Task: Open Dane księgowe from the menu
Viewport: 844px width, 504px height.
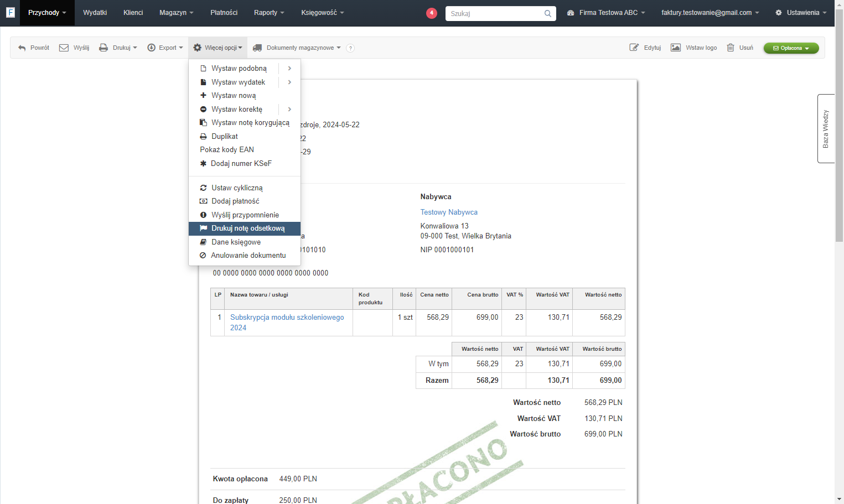Action: 245,242
